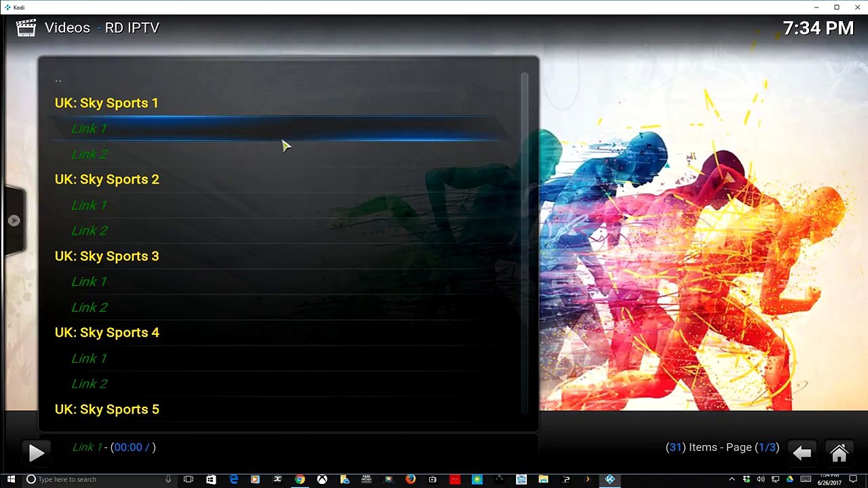
Task: Click the Items page counter text
Action: pos(722,447)
